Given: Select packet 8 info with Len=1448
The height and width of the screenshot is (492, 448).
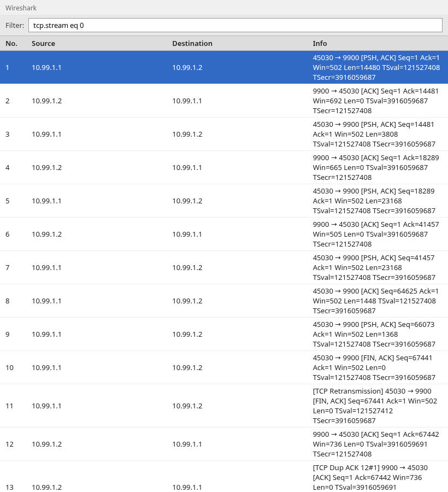Looking at the screenshot, I should coord(375,301).
